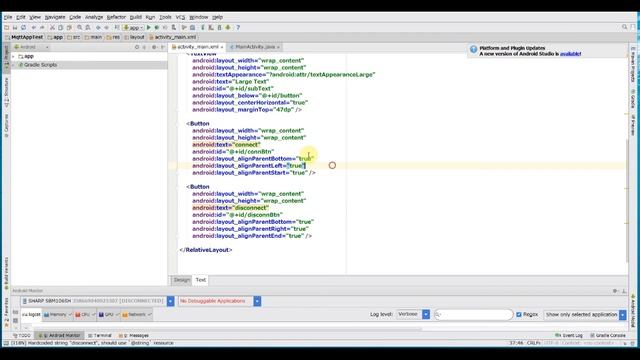Switch to the Design tab

coord(182,280)
